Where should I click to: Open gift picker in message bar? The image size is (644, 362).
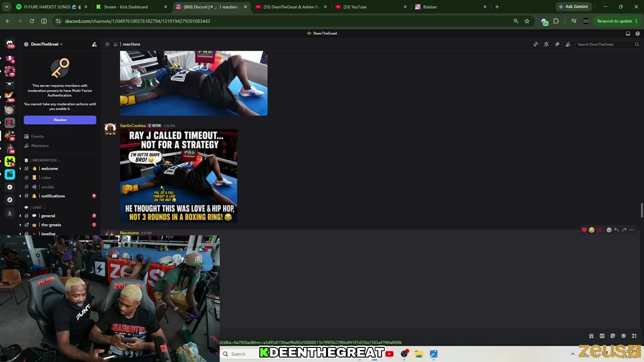click(x=591, y=336)
